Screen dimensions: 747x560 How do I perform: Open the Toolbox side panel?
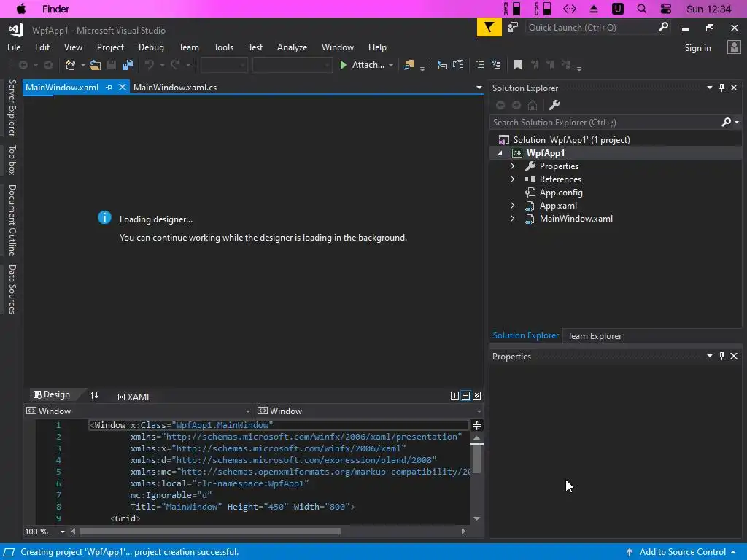(12, 160)
